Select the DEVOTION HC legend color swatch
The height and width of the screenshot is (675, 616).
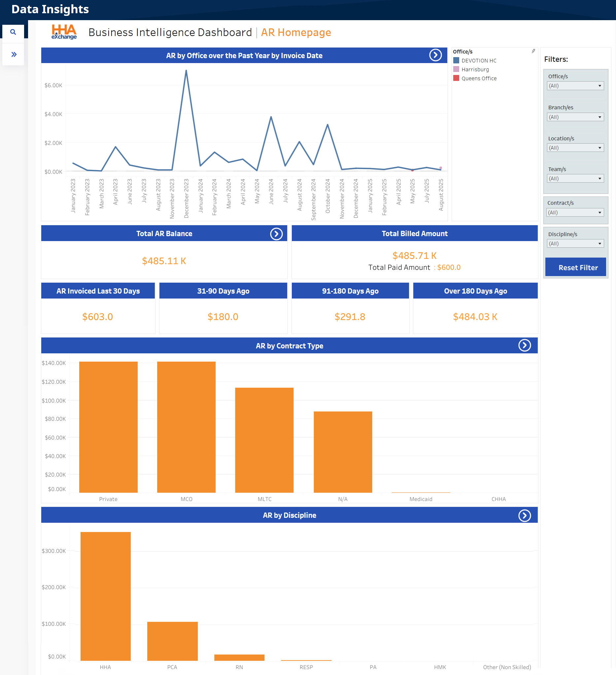tap(456, 61)
